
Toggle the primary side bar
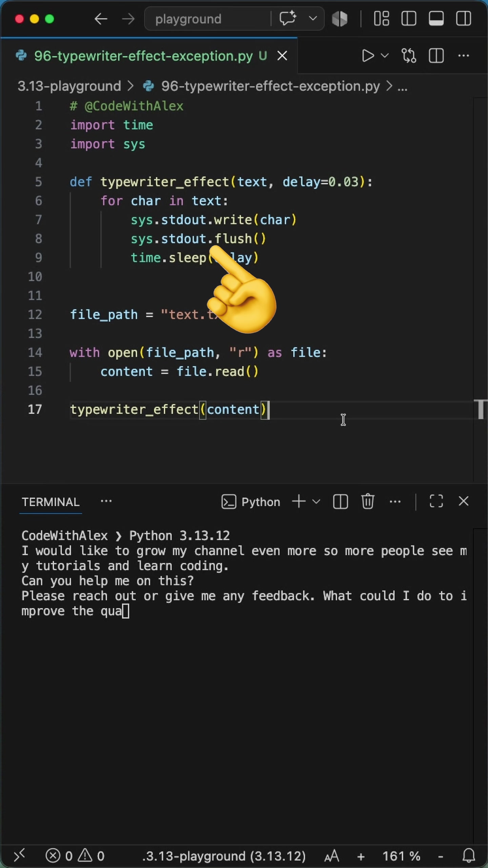pyautogui.click(x=409, y=19)
